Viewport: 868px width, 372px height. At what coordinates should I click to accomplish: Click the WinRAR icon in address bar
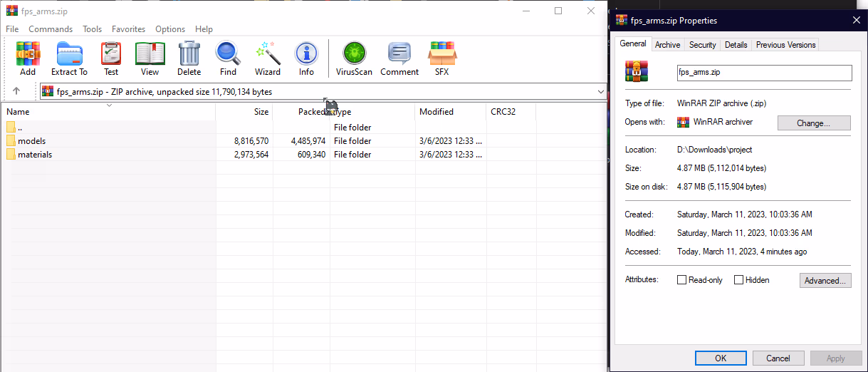(48, 91)
